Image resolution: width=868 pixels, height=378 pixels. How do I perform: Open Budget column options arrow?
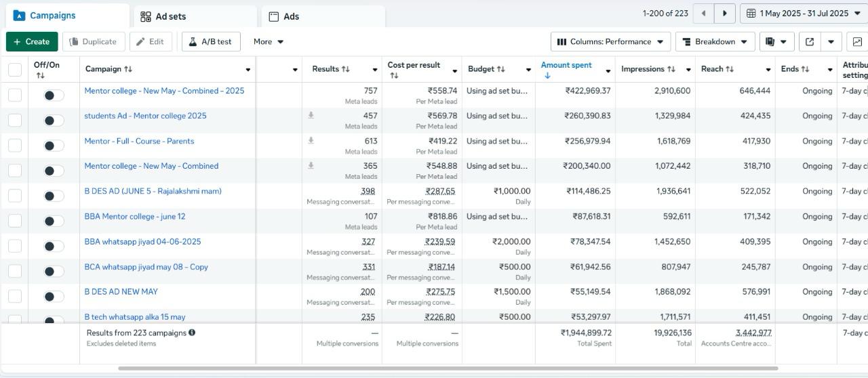528,69
